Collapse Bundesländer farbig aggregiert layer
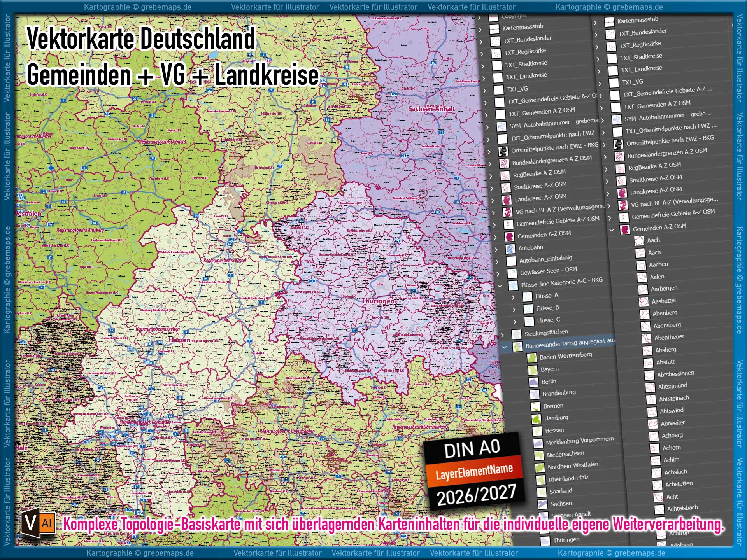The image size is (747, 560). (x=505, y=347)
